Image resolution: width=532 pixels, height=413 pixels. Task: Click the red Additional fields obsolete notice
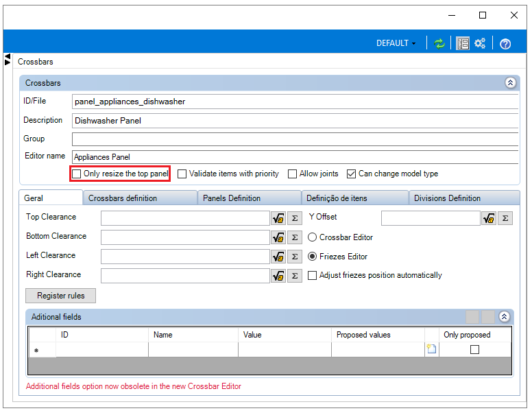[x=133, y=386]
